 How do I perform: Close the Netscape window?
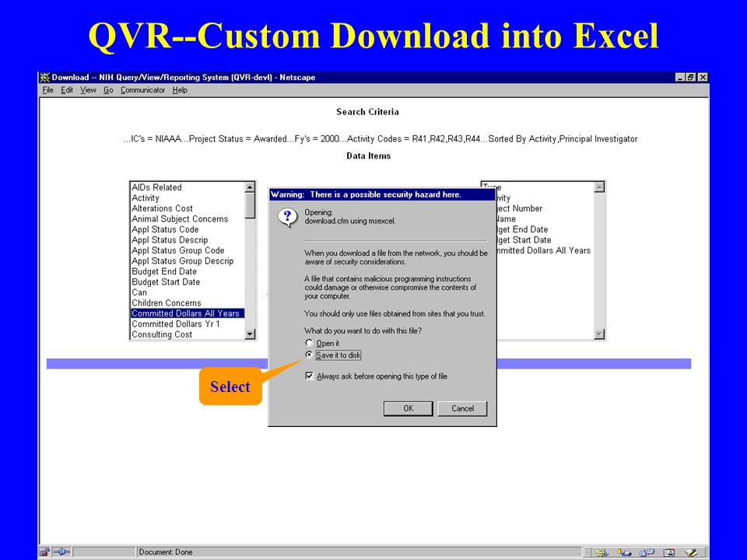[703, 77]
